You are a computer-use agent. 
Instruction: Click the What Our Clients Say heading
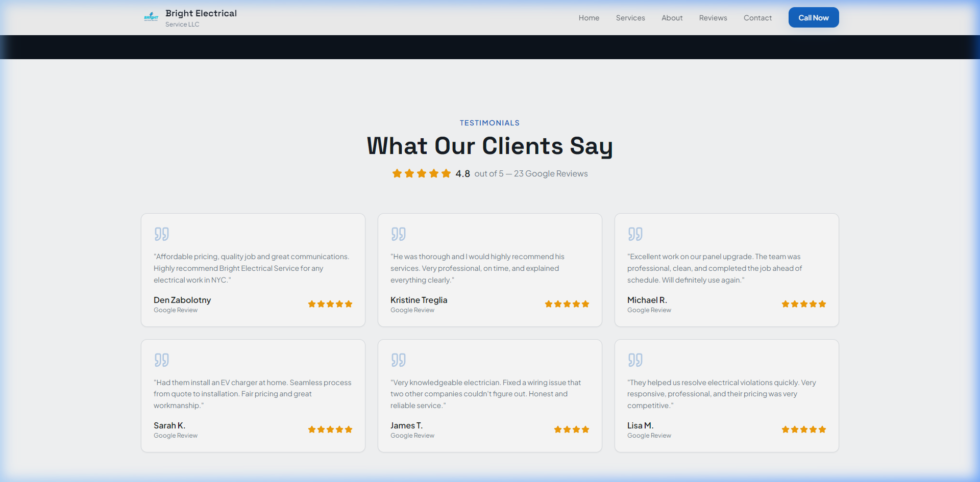point(489,146)
